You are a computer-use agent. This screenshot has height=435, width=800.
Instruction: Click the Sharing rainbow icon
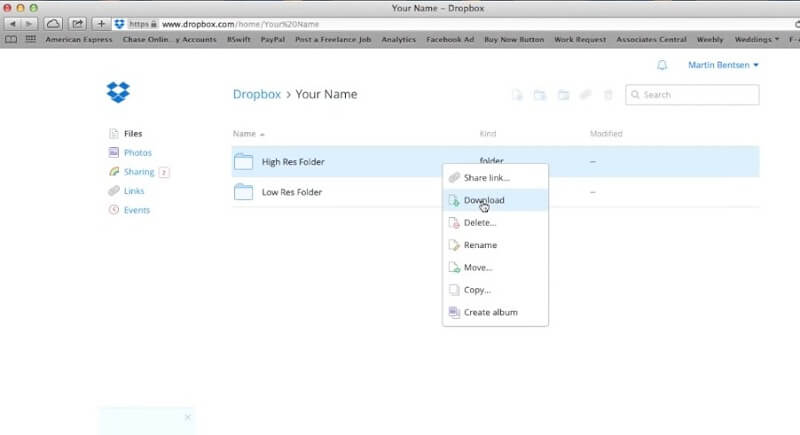114,172
